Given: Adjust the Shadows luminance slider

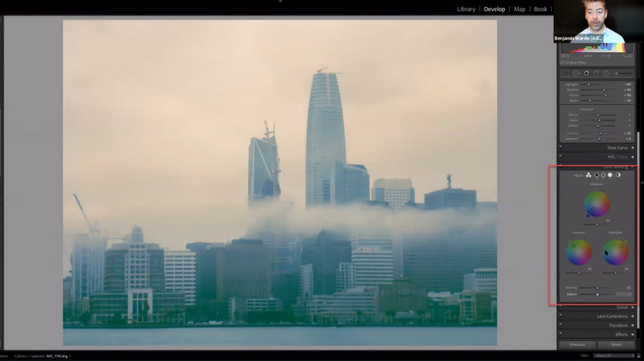Looking at the screenshot, I should click(579, 273).
